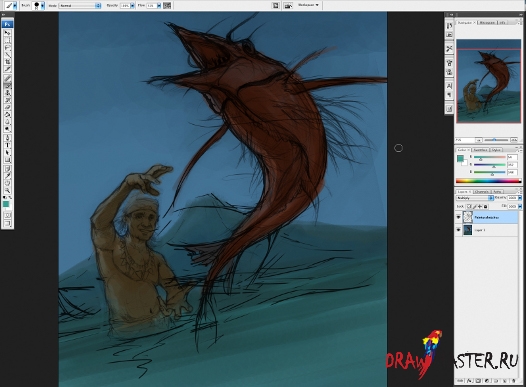Switch to the Channels tab
526x387 pixels.
(x=482, y=191)
